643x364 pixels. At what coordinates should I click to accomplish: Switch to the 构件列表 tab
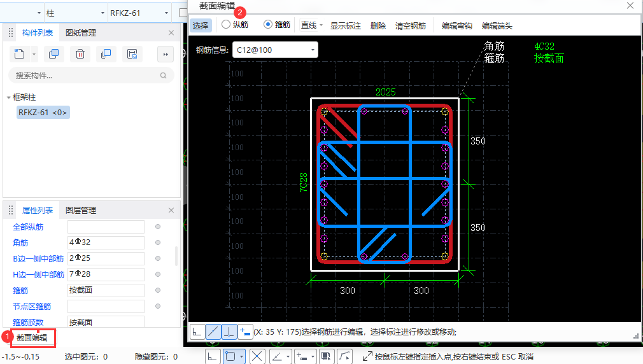38,33
